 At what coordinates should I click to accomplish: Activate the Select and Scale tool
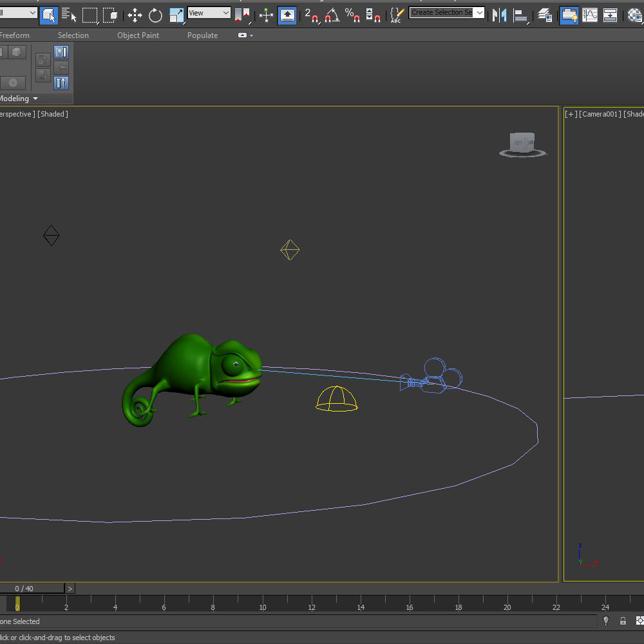click(176, 15)
